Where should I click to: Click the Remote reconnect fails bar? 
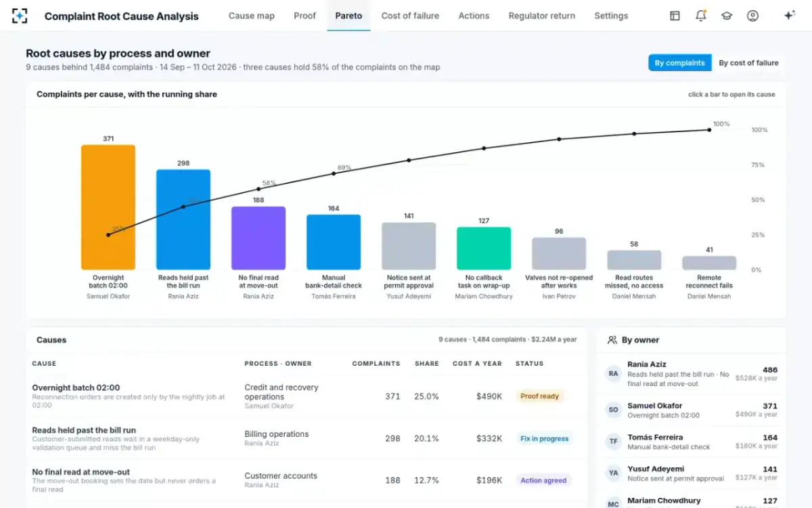[x=709, y=263]
